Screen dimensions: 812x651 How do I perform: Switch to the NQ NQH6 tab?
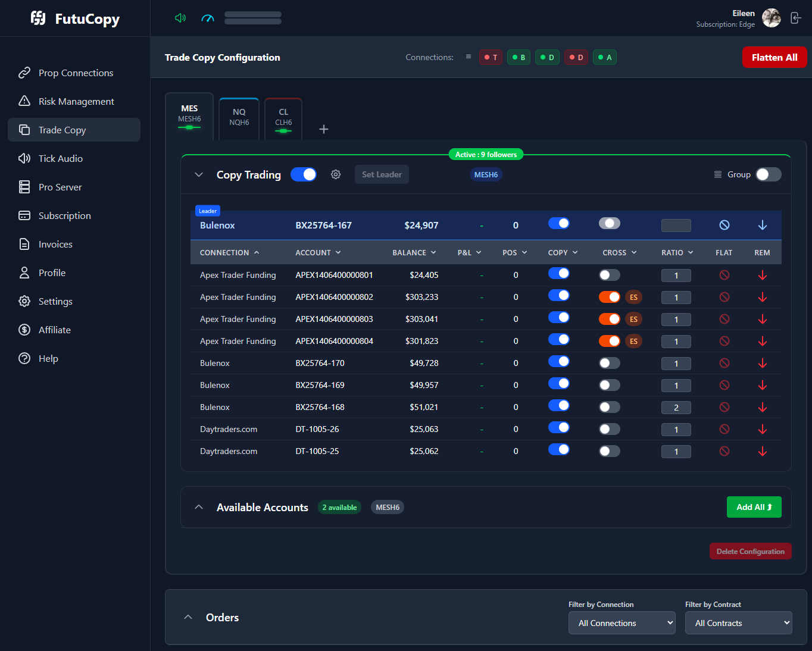(x=239, y=117)
